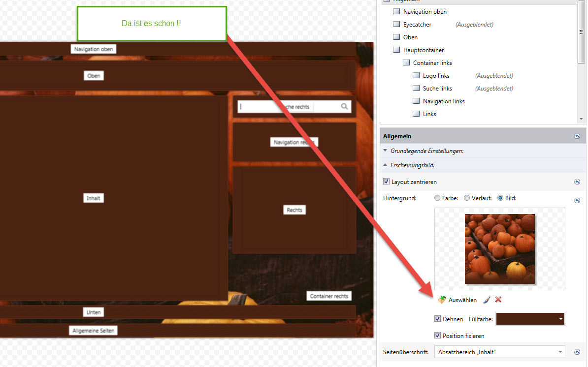Toggle Oben tree checkbox
The width and height of the screenshot is (588, 367).
pos(396,37)
